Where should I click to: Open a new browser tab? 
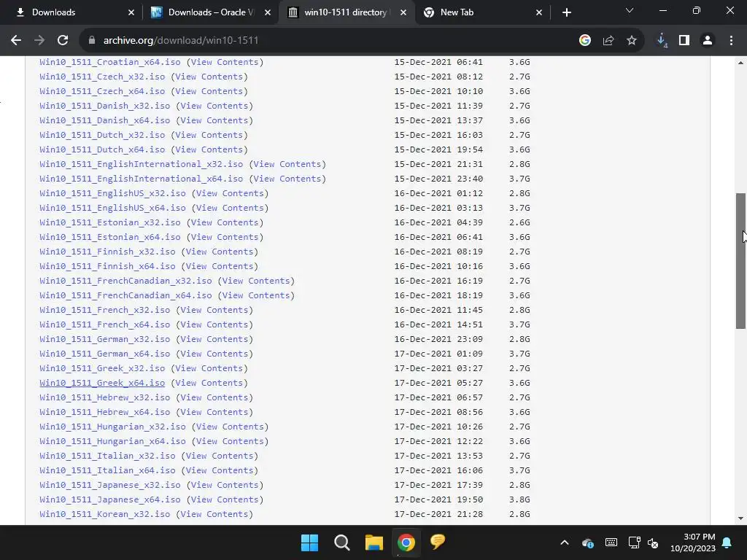(x=566, y=12)
